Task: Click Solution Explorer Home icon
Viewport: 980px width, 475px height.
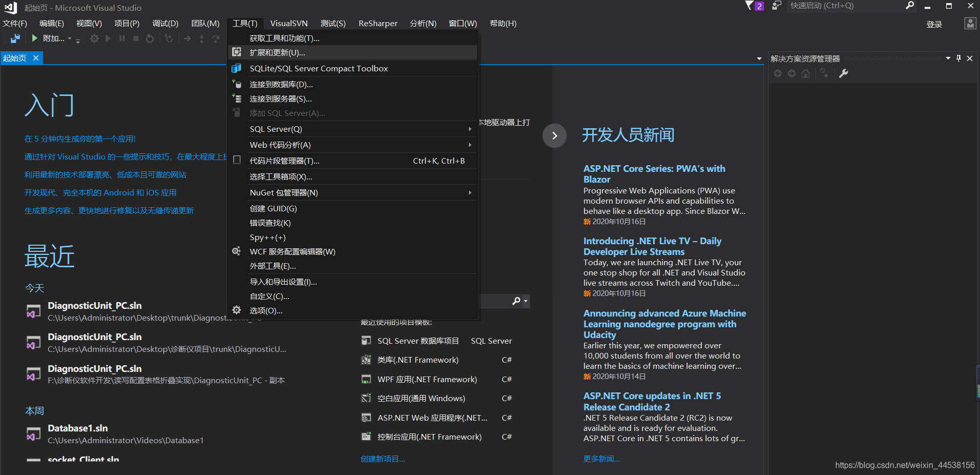Action: click(x=806, y=73)
